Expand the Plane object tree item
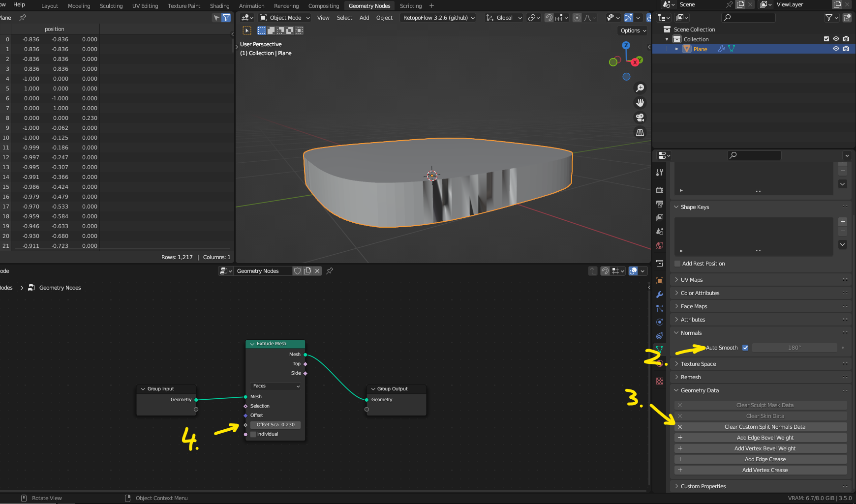This screenshot has height=504, width=856. pyautogui.click(x=677, y=49)
